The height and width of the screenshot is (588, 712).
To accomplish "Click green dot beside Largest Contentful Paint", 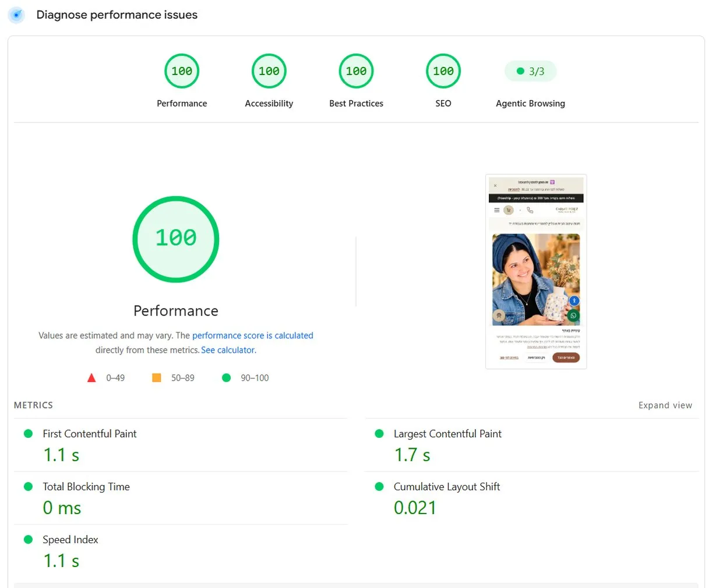I will 379,434.
